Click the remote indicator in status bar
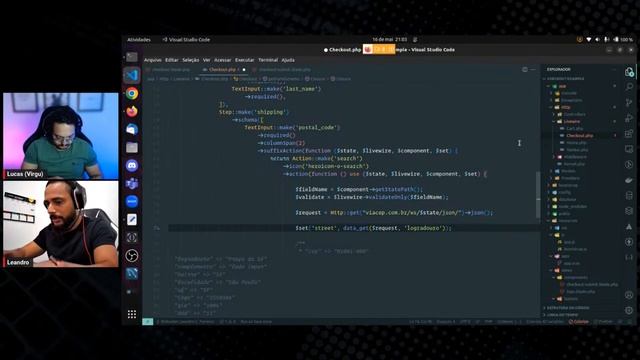The width and height of the screenshot is (640, 360). coord(147,322)
